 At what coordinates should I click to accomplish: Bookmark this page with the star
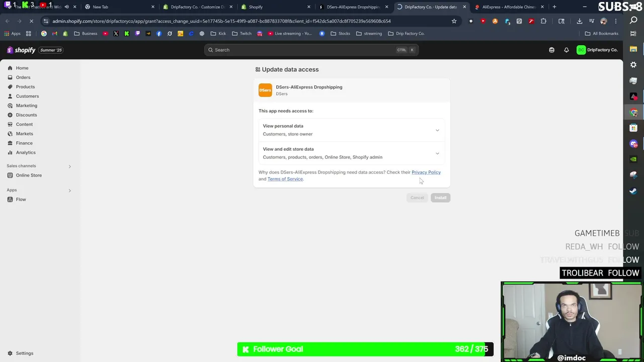(454, 21)
